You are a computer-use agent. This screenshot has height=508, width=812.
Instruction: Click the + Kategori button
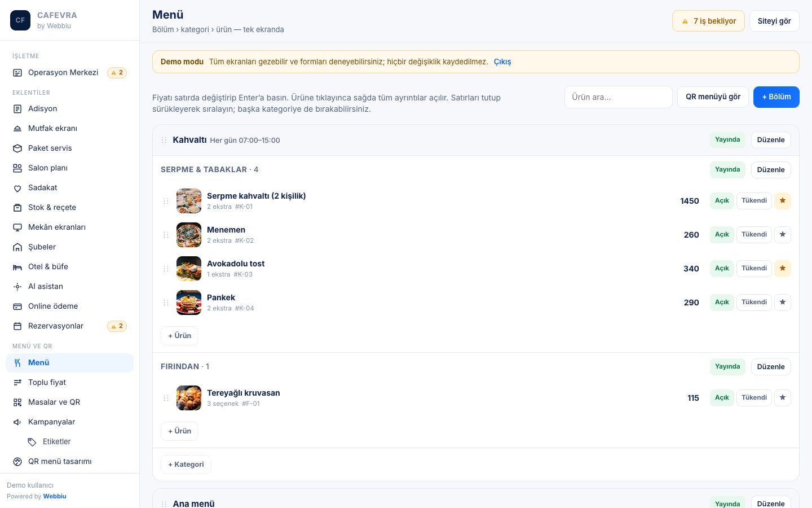pyautogui.click(x=186, y=465)
